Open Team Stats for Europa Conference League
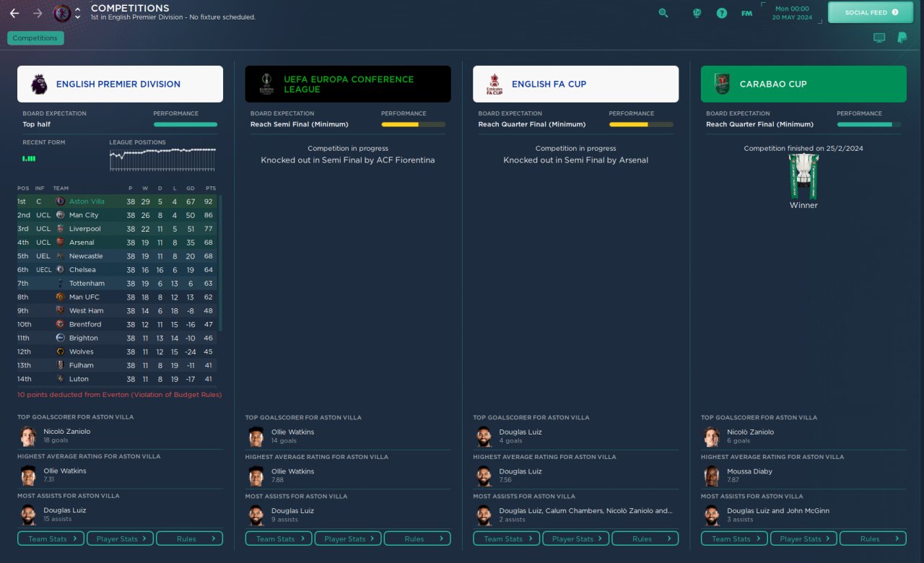 pos(279,538)
